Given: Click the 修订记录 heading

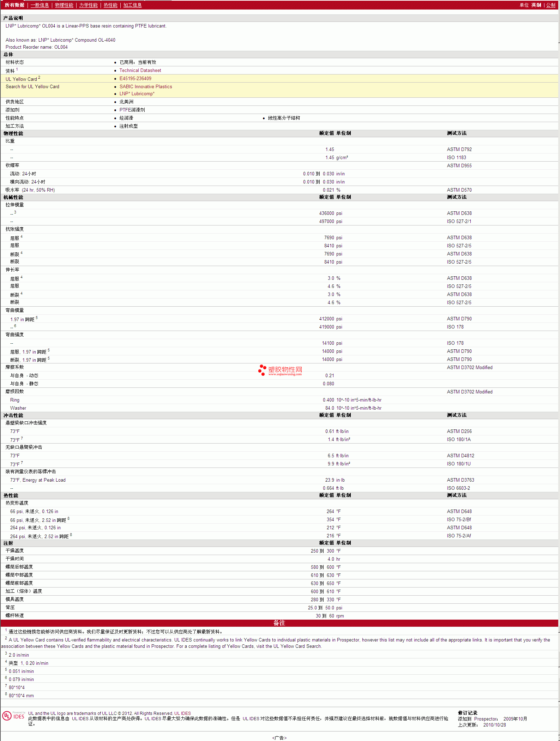Looking at the screenshot, I should click(468, 713).
